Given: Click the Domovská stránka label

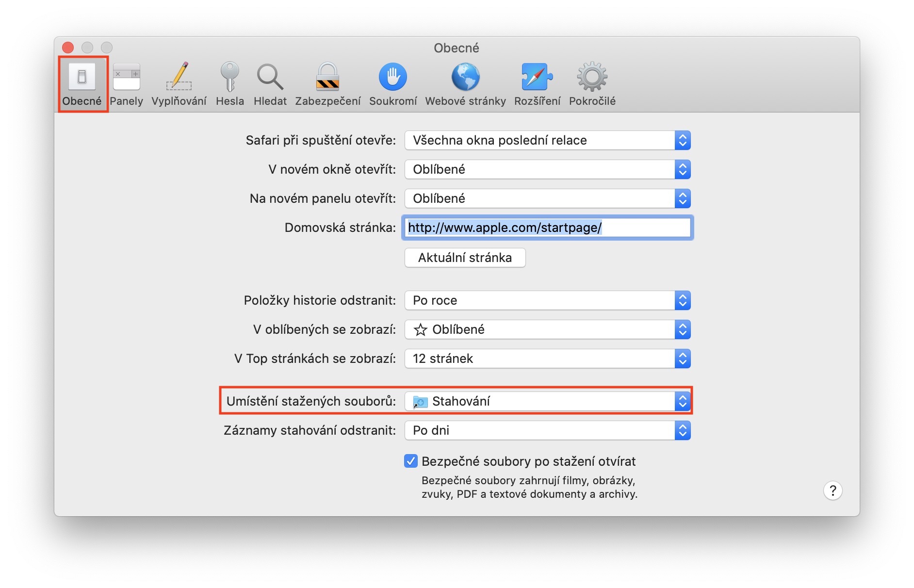Looking at the screenshot, I should (x=340, y=228).
